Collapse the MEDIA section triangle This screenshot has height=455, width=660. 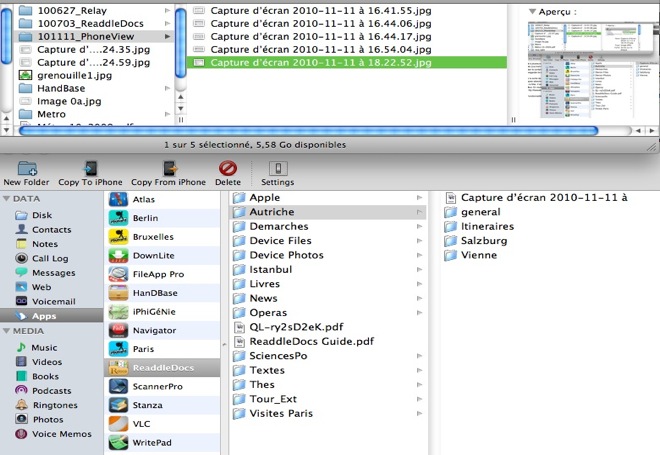(6, 331)
